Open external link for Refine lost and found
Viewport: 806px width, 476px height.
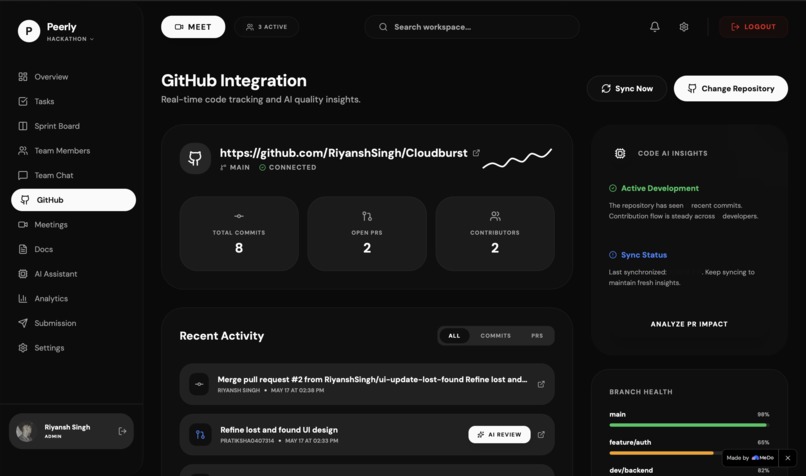541,434
